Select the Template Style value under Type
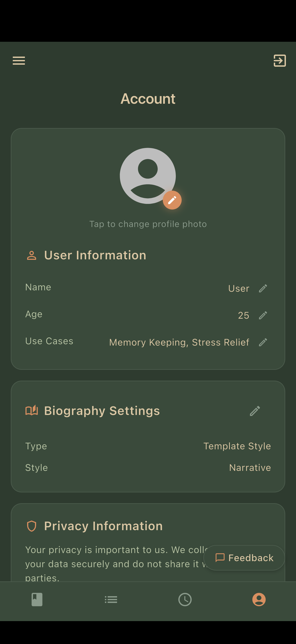296x644 pixels. [237, 446]
